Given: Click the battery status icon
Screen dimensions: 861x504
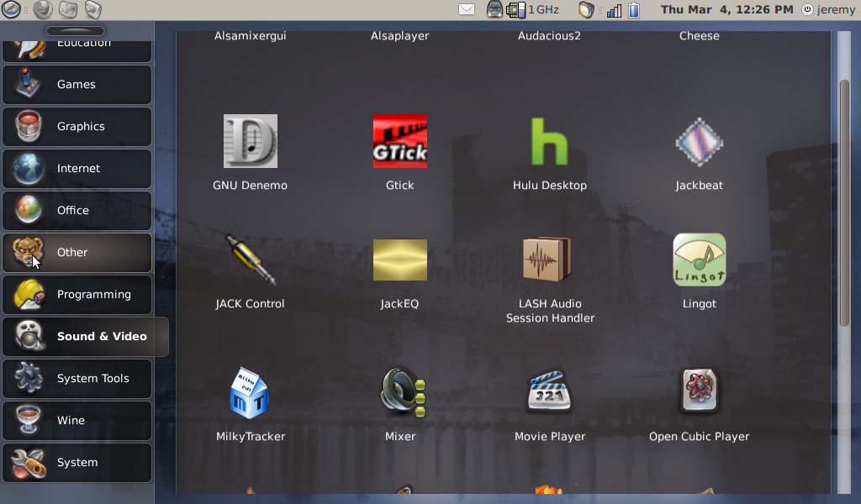Looking at the screenshot, I should coord(634,10).
